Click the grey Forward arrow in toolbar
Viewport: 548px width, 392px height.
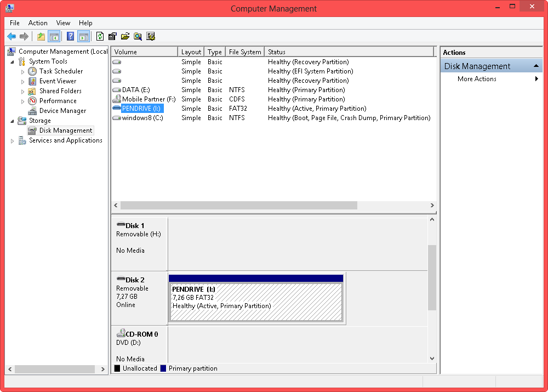pos(24,36)
